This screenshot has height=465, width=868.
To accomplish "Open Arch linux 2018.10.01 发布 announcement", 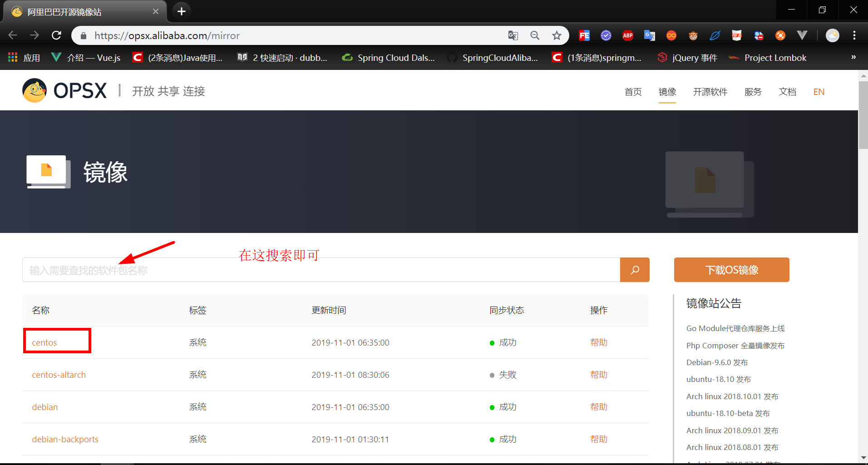I will click(732, 396).
